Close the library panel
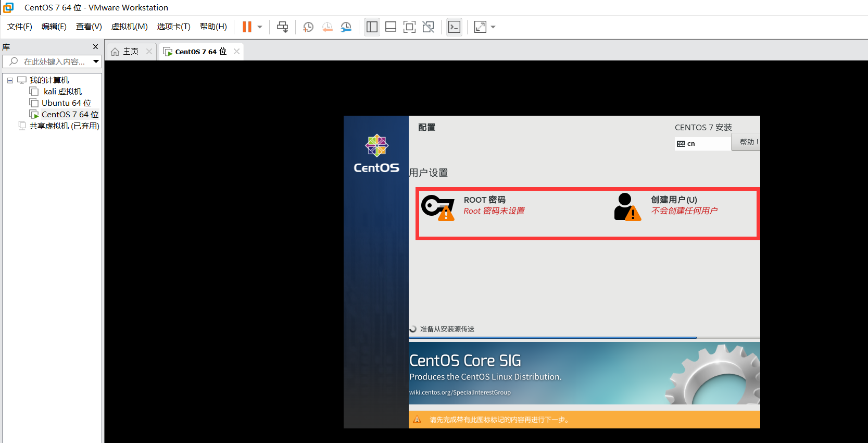This screenshot has height=443, width=868. [95, 47]
